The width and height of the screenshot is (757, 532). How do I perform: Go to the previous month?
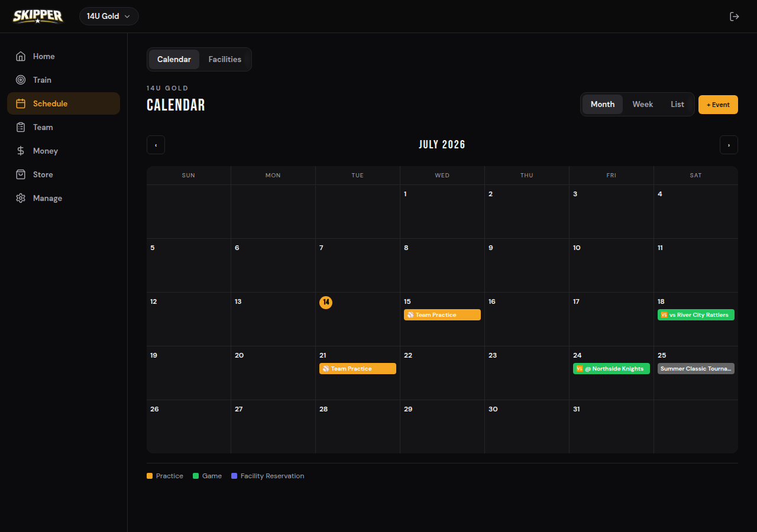pos(156,145)
